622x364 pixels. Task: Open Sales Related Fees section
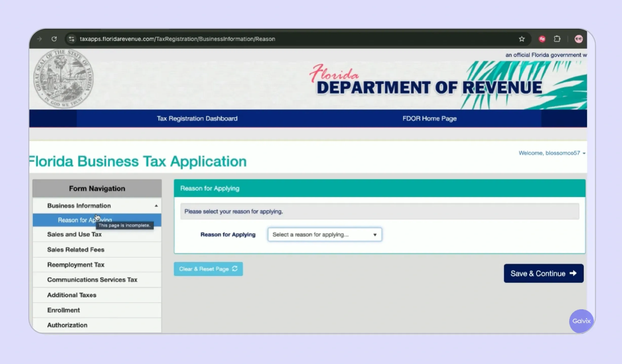coord(97,249)
